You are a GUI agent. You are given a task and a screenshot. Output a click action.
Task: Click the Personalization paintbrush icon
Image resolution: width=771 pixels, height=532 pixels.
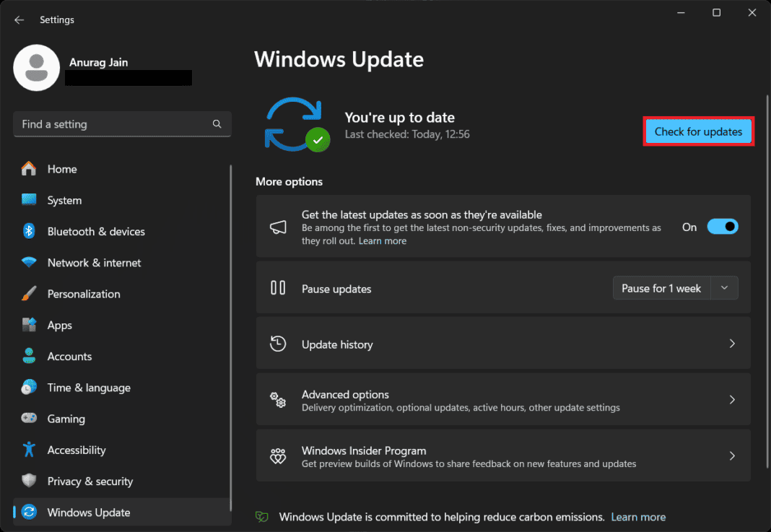point(27,294)
